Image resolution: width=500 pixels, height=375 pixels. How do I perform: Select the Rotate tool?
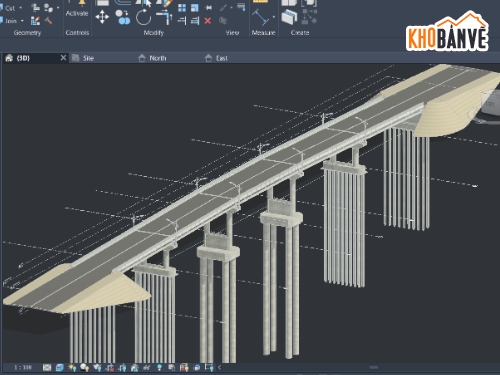coord(143,17)
